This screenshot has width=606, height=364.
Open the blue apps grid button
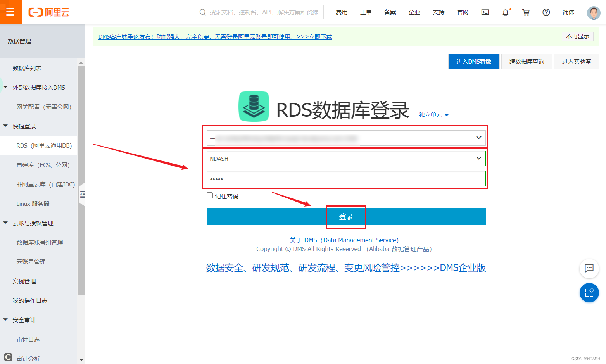pyautogui.click(x=589, y=293)
